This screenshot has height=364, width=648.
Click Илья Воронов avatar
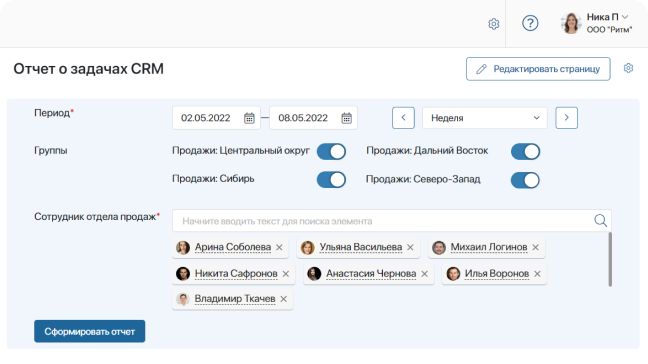pos(453,274)
